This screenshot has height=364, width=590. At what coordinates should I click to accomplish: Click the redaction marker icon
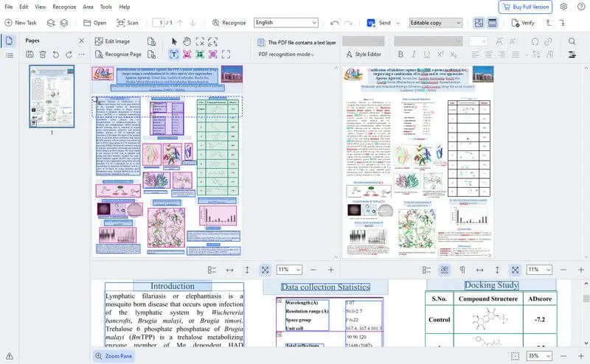[572, 55]
